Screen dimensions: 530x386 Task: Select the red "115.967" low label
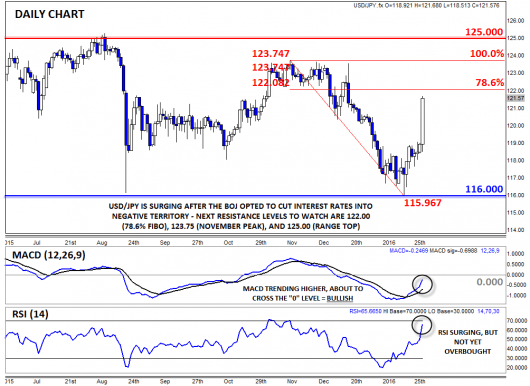[423, 203]
